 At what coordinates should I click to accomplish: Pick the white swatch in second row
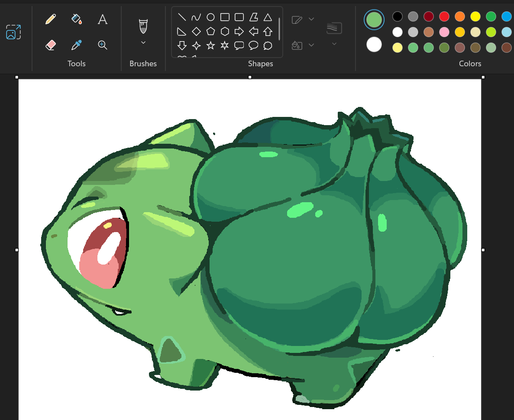click(398, 32)
